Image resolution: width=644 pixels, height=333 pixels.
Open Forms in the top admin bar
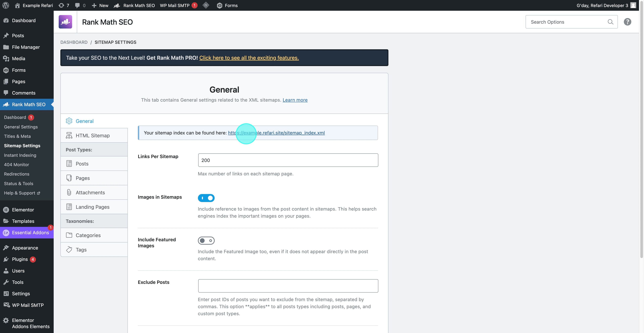(227, 5)
